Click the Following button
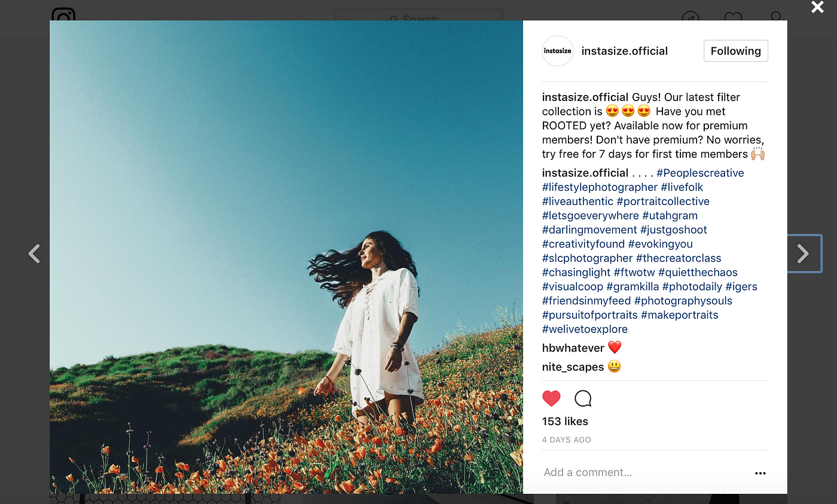837x504 pixels. tap(736, 51)
